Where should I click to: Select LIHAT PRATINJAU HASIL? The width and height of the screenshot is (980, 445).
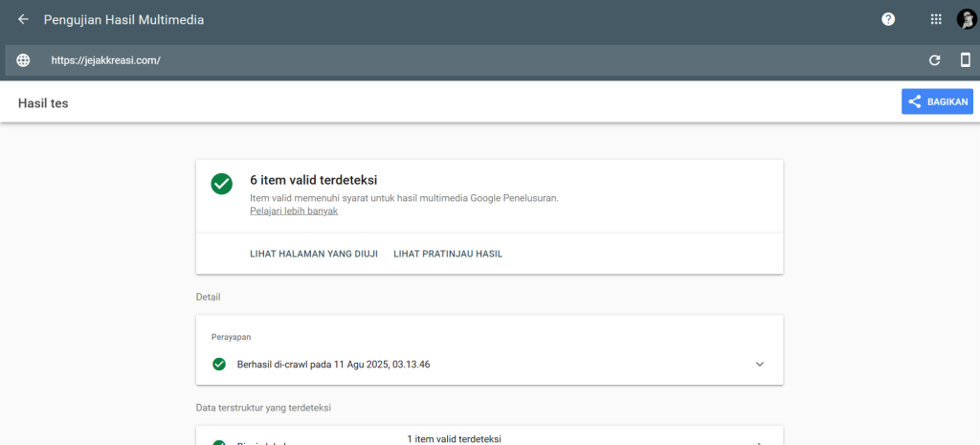tap(448, 254)
